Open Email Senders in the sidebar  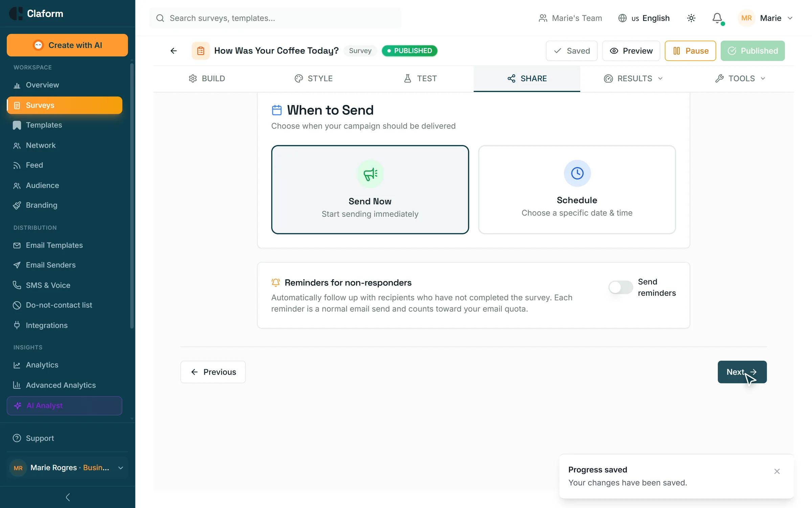(64, 265)
